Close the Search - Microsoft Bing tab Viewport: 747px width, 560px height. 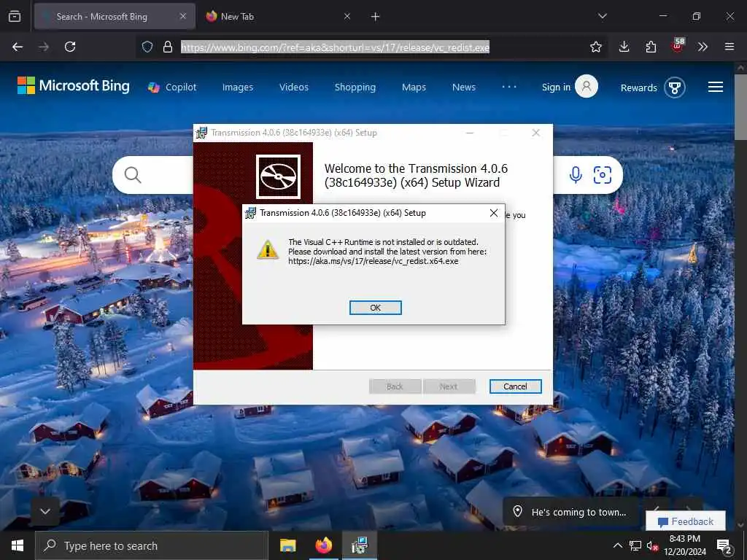[183, 16]
